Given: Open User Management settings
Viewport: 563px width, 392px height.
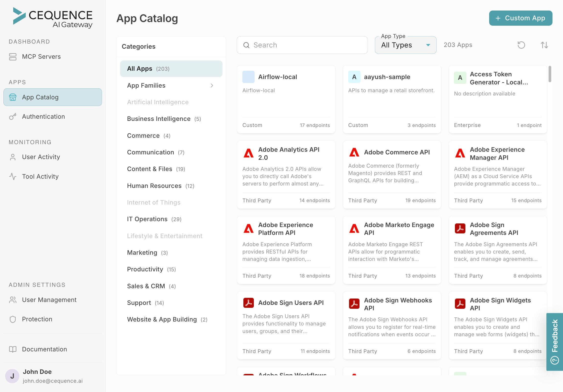Looking at the screenshot, I should point(49,300).
